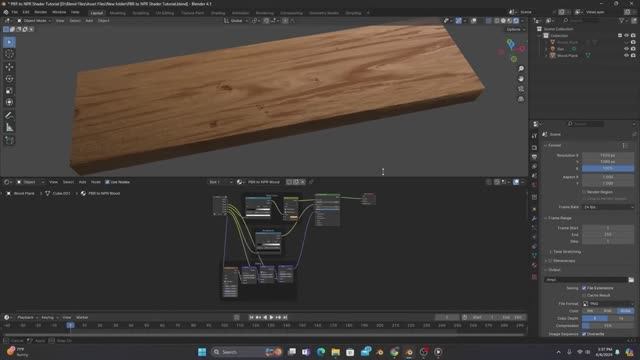The image size is (640, 360).
Task: Open the Window menu
Action: pyautogui.click(x=59, y=12)
